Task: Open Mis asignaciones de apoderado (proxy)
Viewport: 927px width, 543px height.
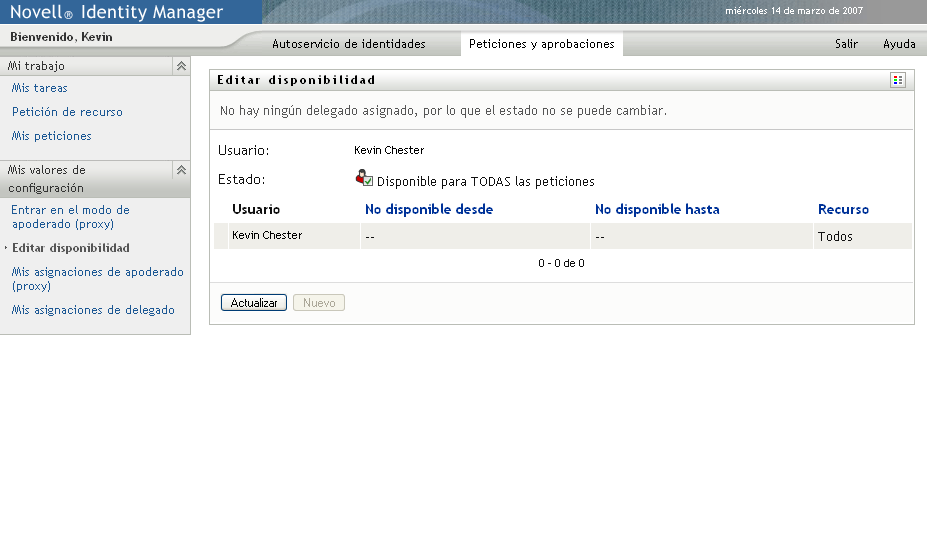Action: point(98,279)
